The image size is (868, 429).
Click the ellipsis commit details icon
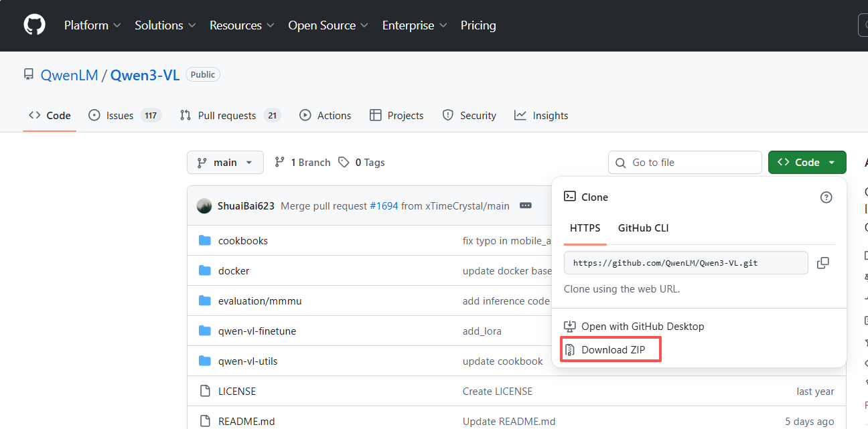526,205
